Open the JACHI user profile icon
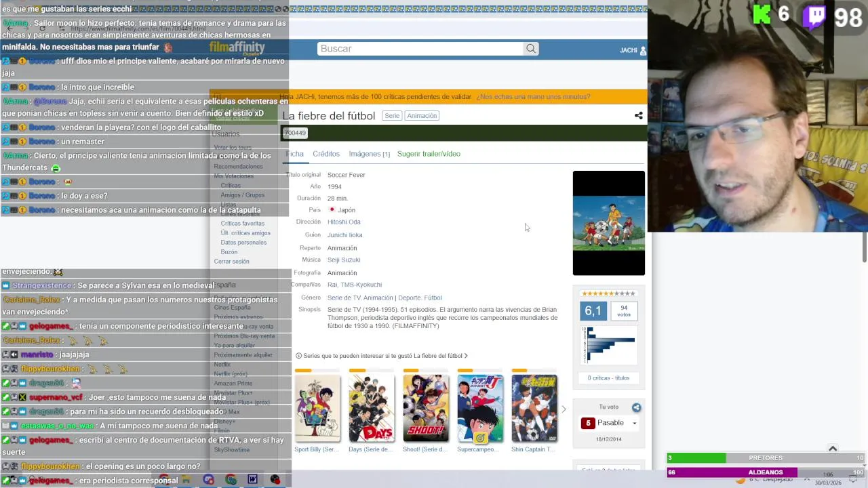 643,50
